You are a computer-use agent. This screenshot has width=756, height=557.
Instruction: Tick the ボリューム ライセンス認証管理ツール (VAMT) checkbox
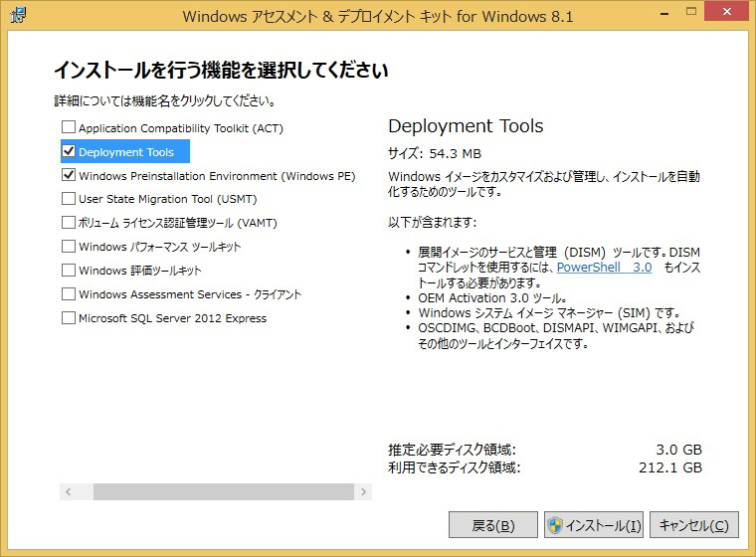point(69,223)
